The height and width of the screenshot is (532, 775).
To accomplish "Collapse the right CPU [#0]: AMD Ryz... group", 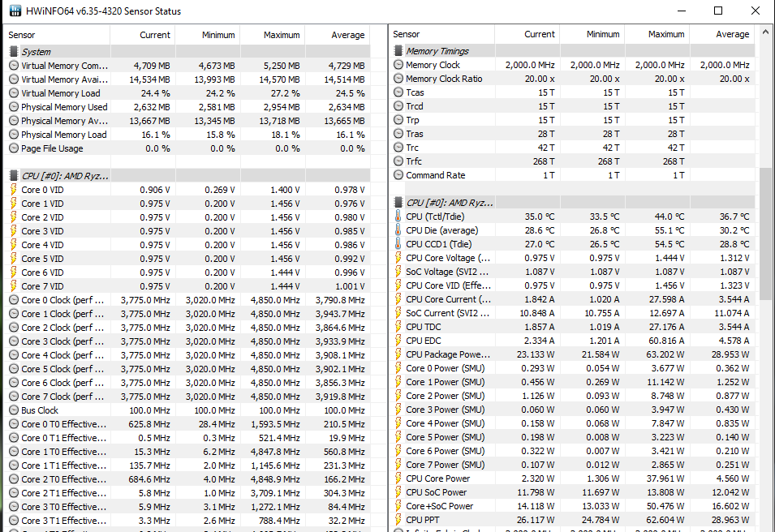I will click(398, 203).
